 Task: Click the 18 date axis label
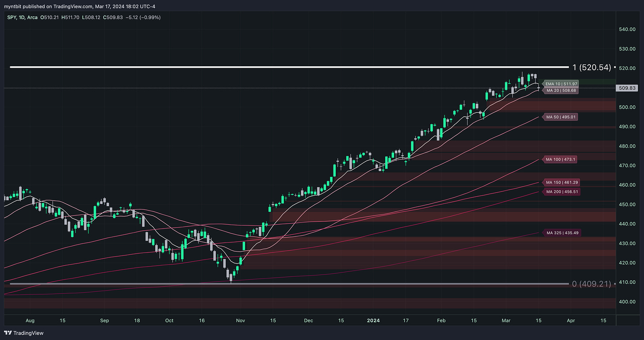137,320
